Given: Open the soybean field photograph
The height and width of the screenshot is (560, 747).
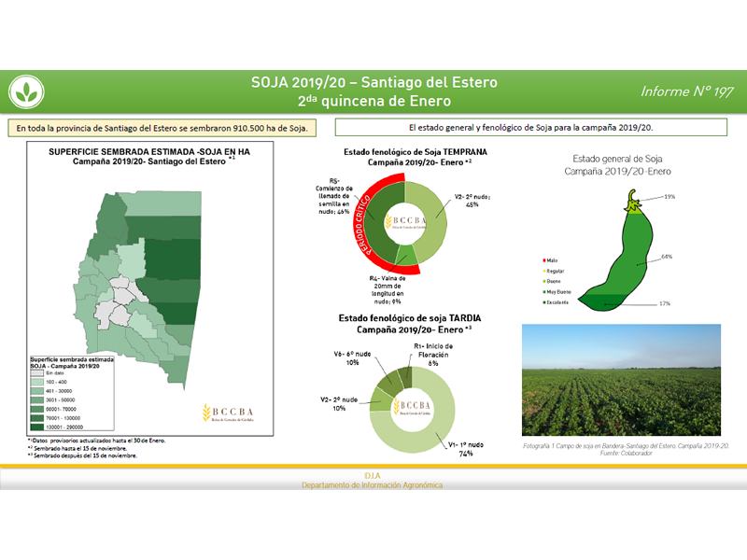Looking at the screenshot, I should (x=621, y=380).
